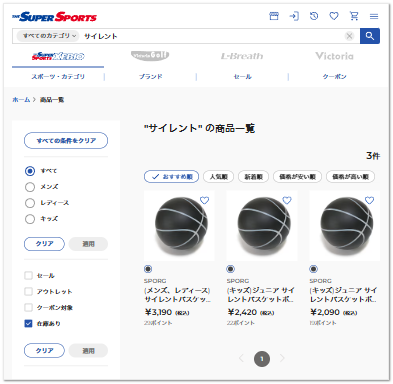Screen dimensions: 393x384
Task: Favorite the ¥2,420 basketball with heart
Action: 287,200
